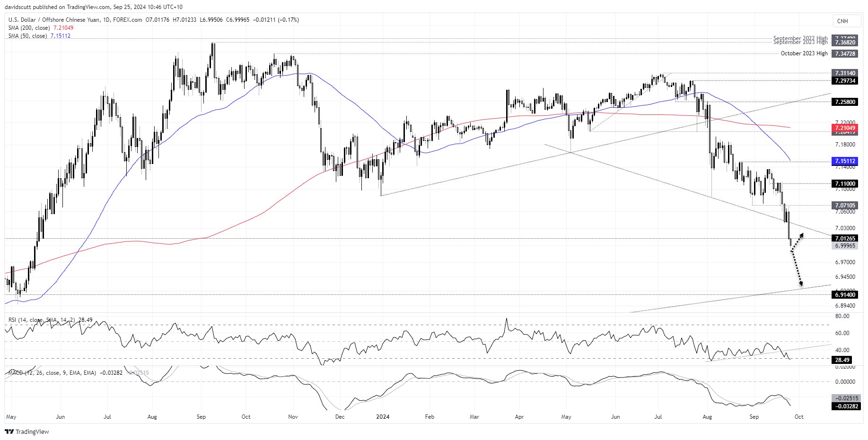This screenshot has height=440, width=868.
Task: Click the 7.34728 price label
Action: click(x=845, y=53)
